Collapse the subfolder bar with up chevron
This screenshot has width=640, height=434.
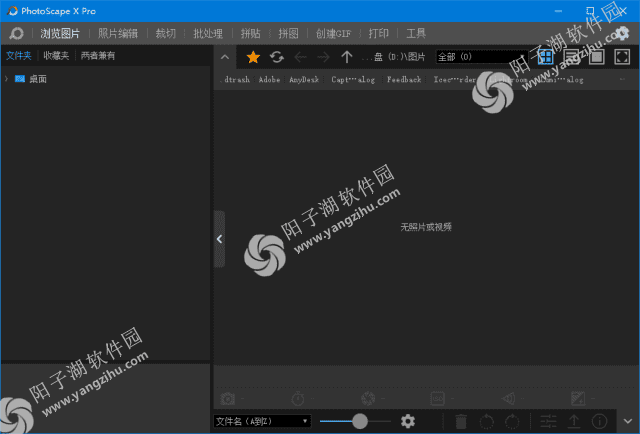pos(225,57)
